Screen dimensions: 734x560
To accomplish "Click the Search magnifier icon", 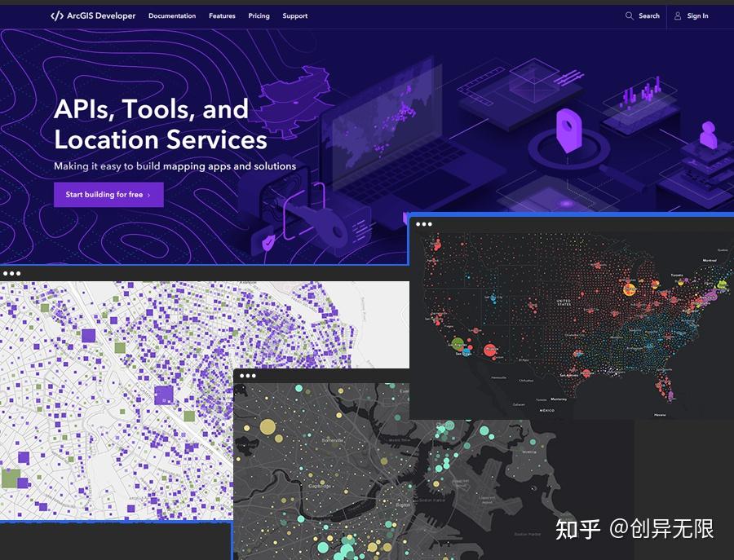I will point(629,16).
